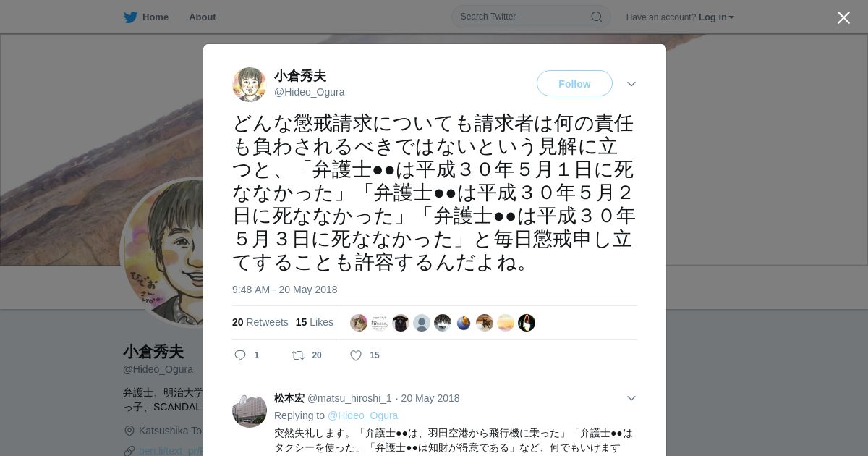
Task: Open 小倉秀夫 avatar in tweet header
Action: (x=250, y=85)
